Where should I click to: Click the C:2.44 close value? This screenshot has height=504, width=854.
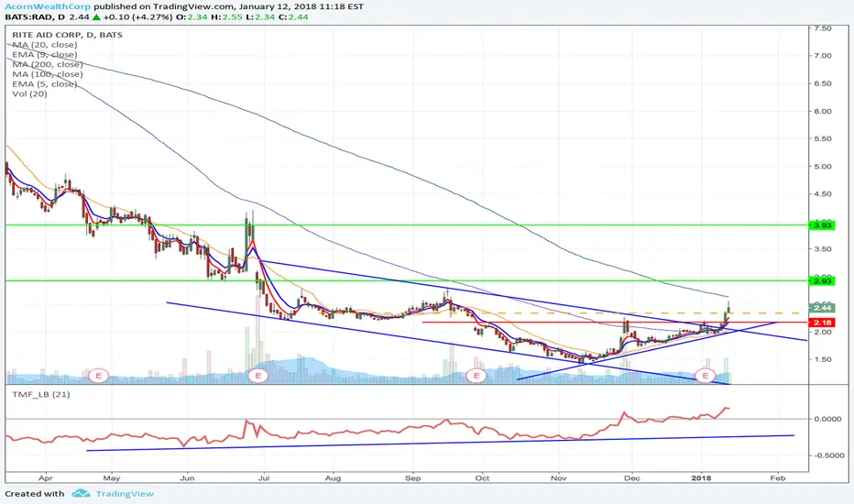pos(293,16)
